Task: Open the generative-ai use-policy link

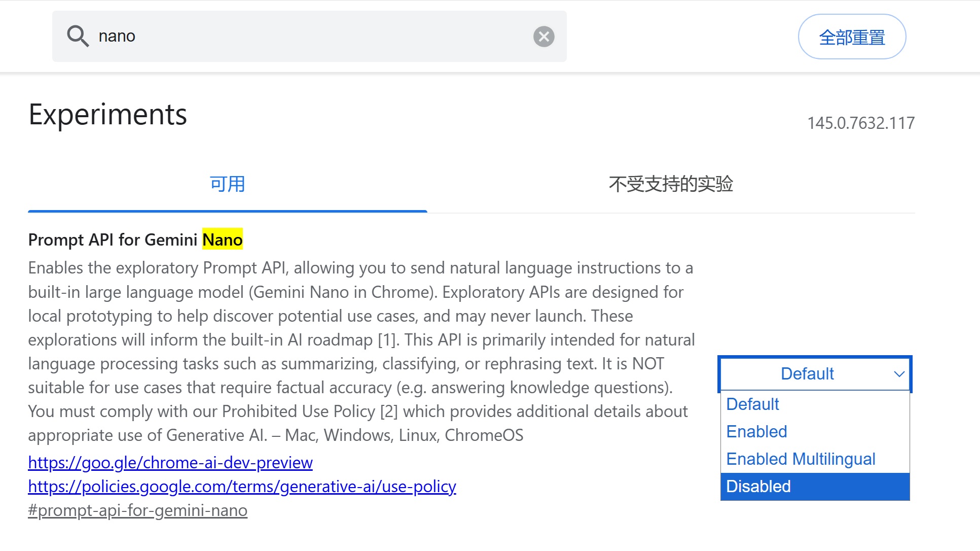Action: [x=242, y=487]
